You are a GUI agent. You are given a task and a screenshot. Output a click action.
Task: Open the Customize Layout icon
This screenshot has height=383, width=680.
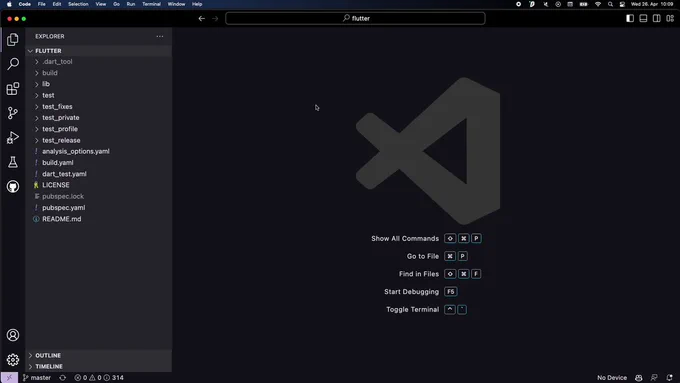coord(670,18)
